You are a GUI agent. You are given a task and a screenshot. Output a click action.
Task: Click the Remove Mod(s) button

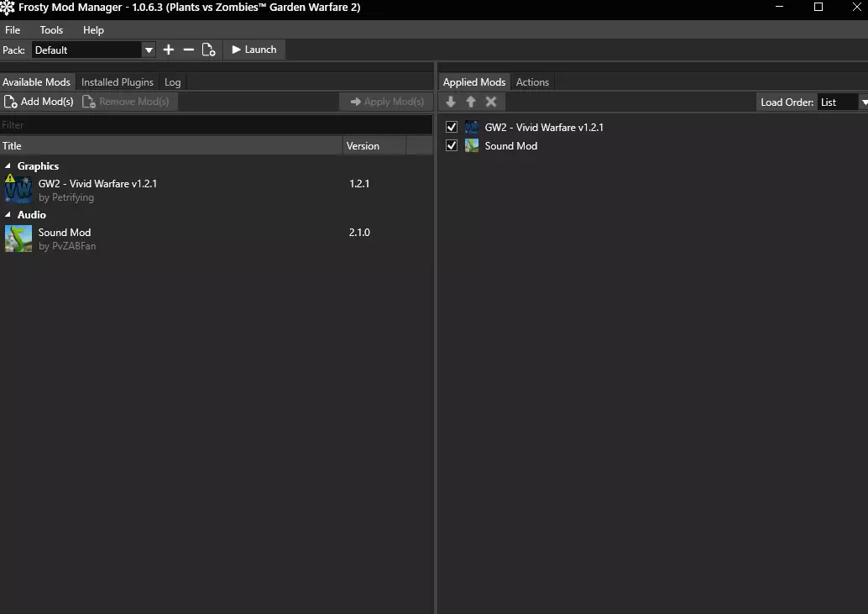(x=126, y=102)
